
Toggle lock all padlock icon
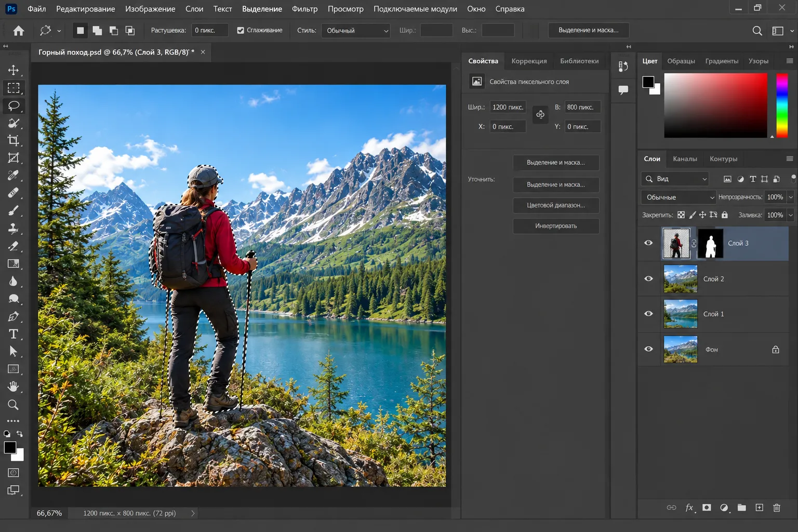click(725, 215)
